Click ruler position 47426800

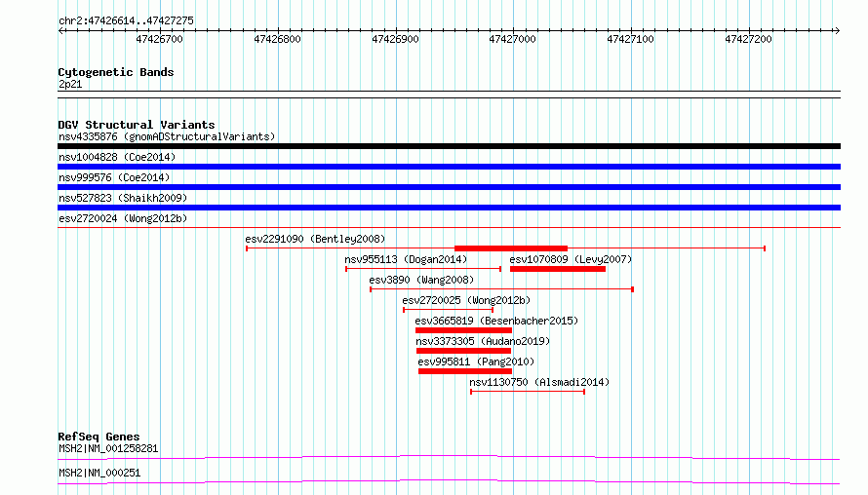pos(277,39)
